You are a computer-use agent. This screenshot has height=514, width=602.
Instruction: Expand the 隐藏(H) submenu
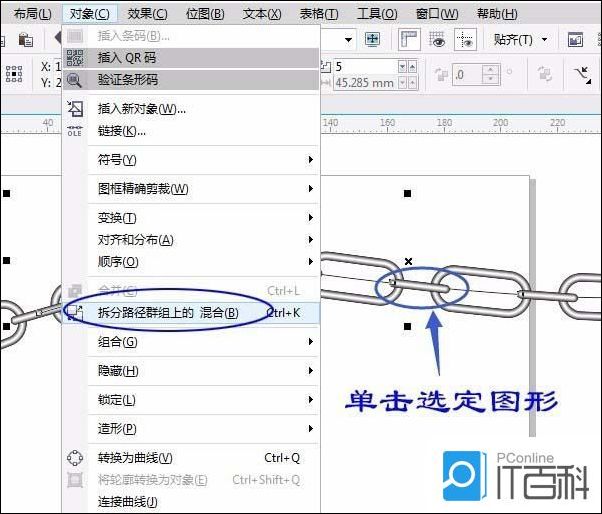point(191,371)
